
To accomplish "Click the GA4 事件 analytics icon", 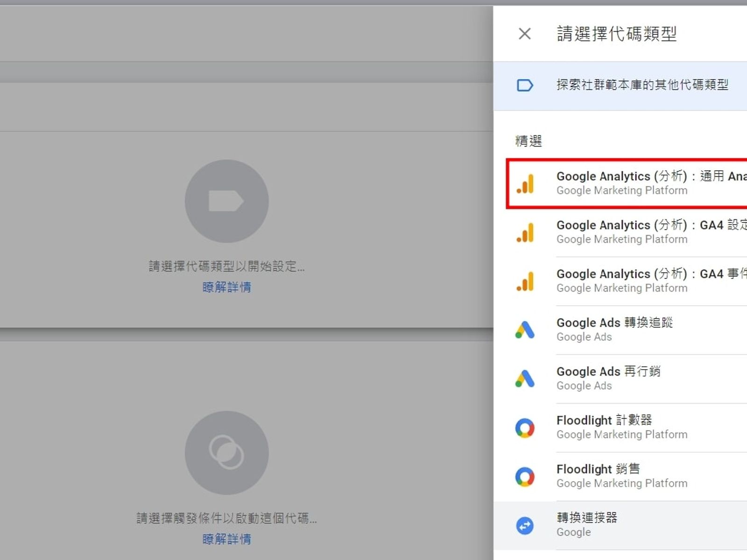I will tap(525, 281).
